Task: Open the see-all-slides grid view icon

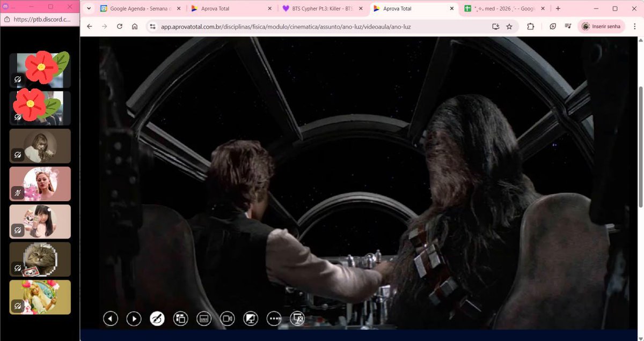Action: point(180,318)
